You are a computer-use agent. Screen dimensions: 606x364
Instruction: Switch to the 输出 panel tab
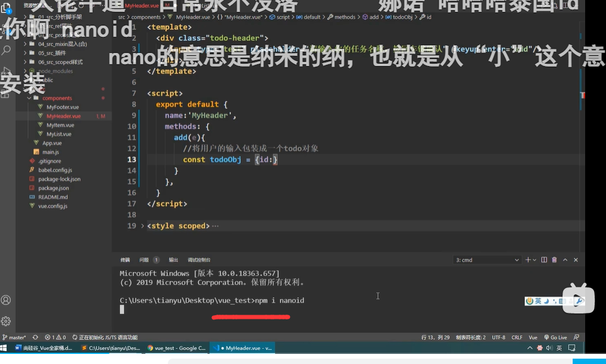pos(173,260)
